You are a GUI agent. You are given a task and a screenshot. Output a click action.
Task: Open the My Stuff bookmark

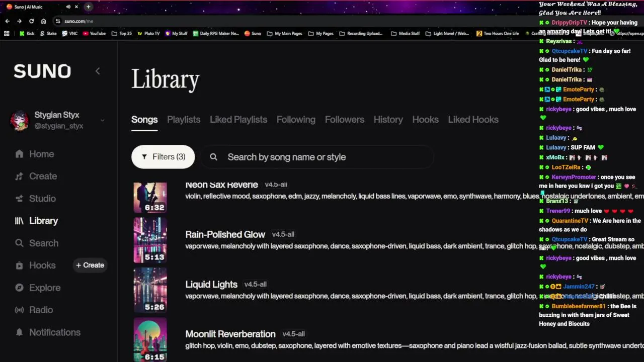[176, 34]
